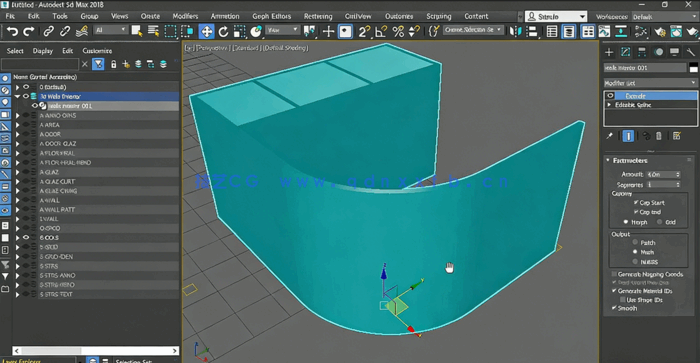Click the Redo arrow icon
The height and width of the screenshot is (363, 700).
[29, 31]
